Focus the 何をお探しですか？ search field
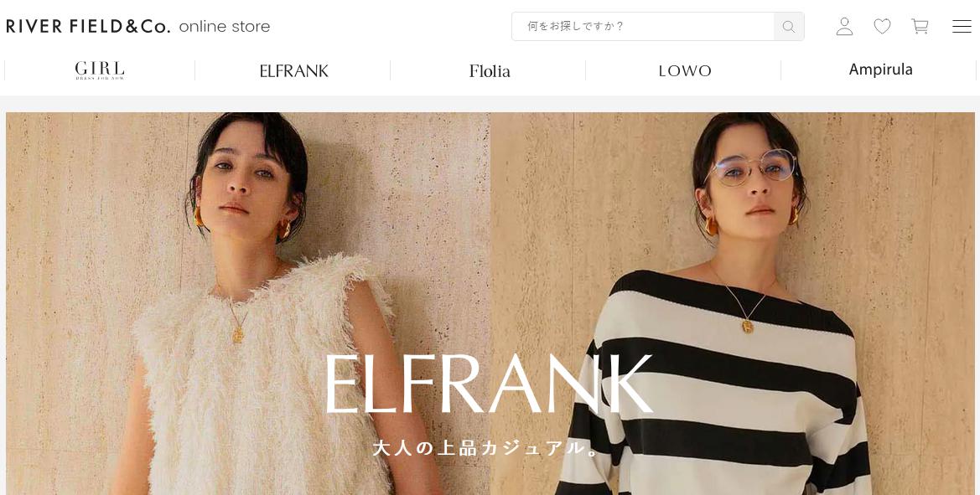The height and width of the screenshot is (495, 980). click(642, 26)
